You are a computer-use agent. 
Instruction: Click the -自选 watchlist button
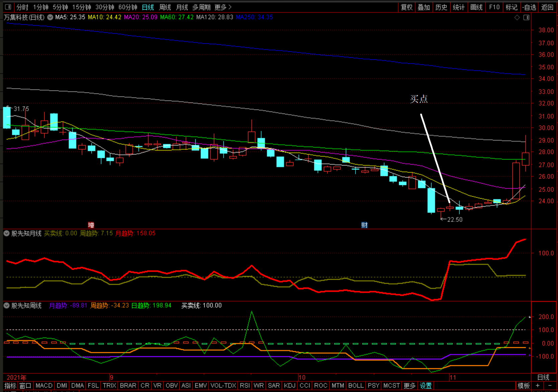click(x=529, y=7)
